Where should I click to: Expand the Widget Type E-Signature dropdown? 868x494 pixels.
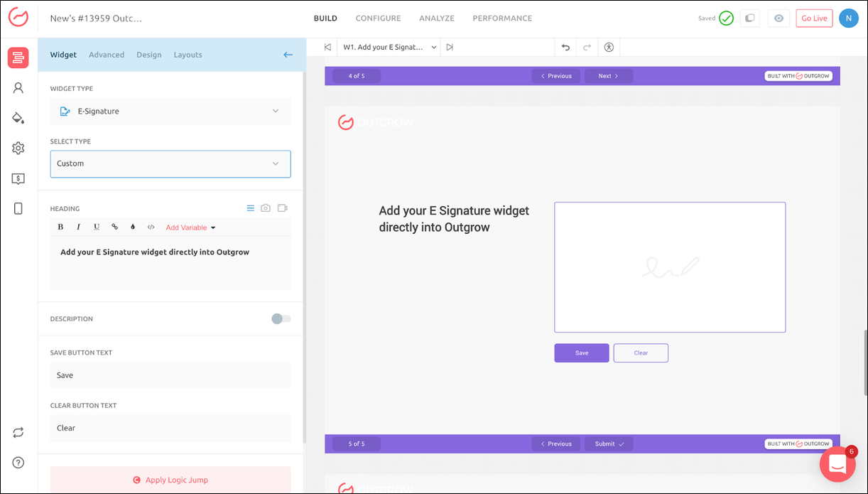(x=170, y=112)
